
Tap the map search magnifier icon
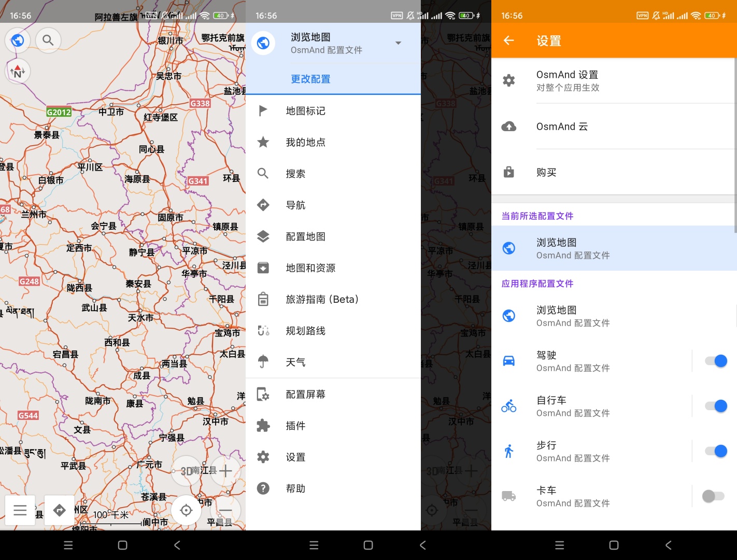coord(48,40)
